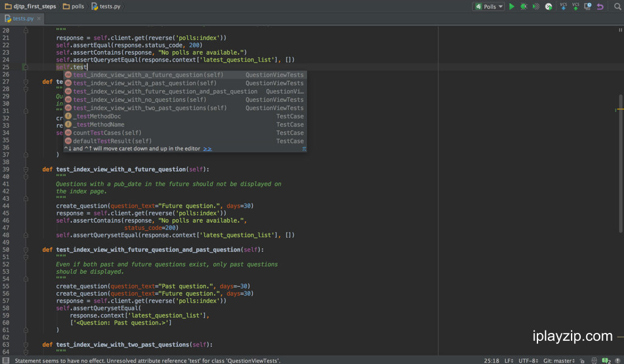This screenshot has width=624, height=364.
Task: Run the Polls configuration with the green play icon
Action: (512, 6)
